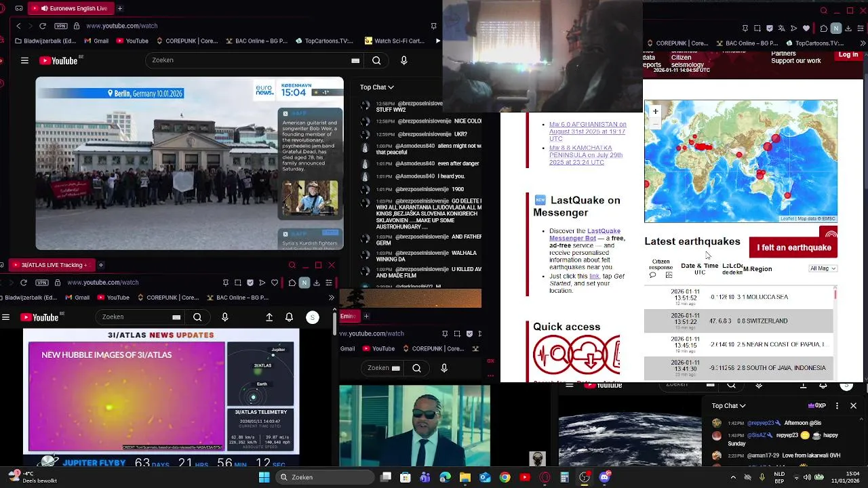Open Google Chrome from the taskbar
The width and height of the screenshot is (868, 488).
point(505,477)
